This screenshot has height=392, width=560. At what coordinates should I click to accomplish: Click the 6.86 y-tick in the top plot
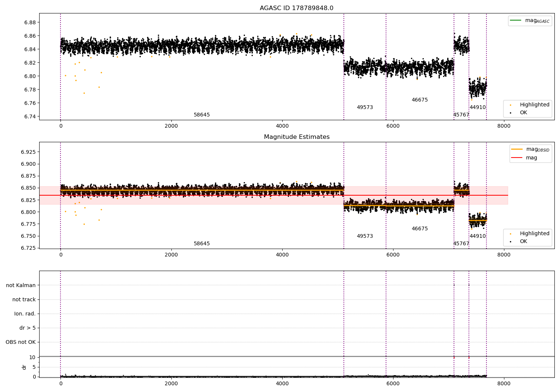[30, 36]
